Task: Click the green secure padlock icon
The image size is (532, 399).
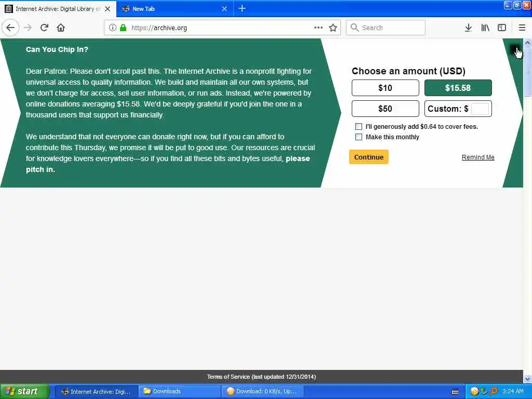Action: 123,28
